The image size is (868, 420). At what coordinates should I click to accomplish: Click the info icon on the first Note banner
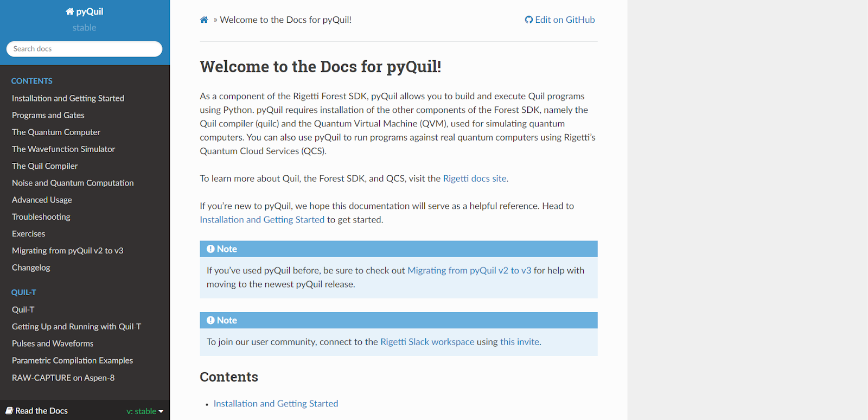point(211,249)
